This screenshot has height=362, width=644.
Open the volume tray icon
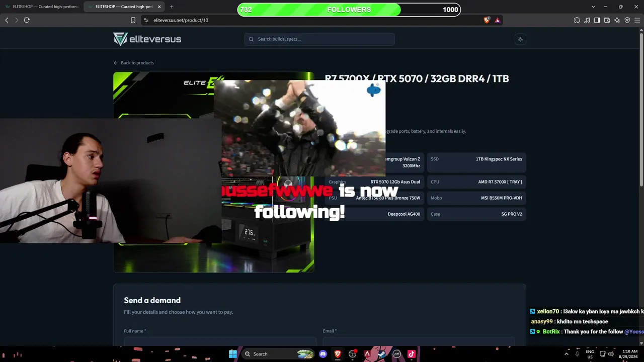[611, 354]
